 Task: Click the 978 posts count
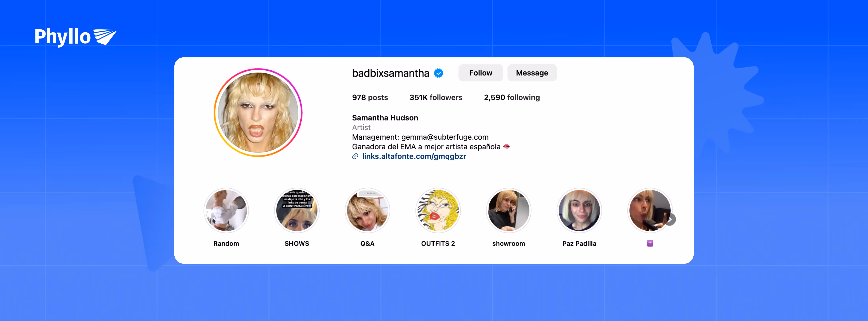pyautogui.click(x=370, y=97)
